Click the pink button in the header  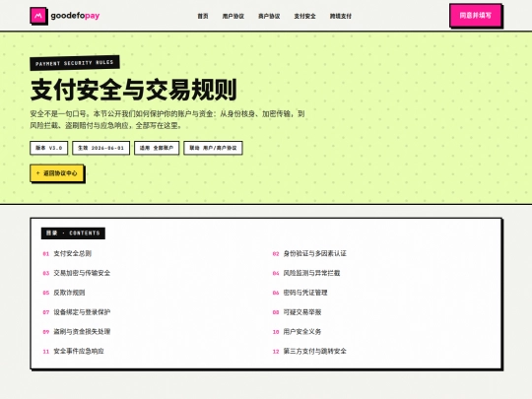click(475, 15)
